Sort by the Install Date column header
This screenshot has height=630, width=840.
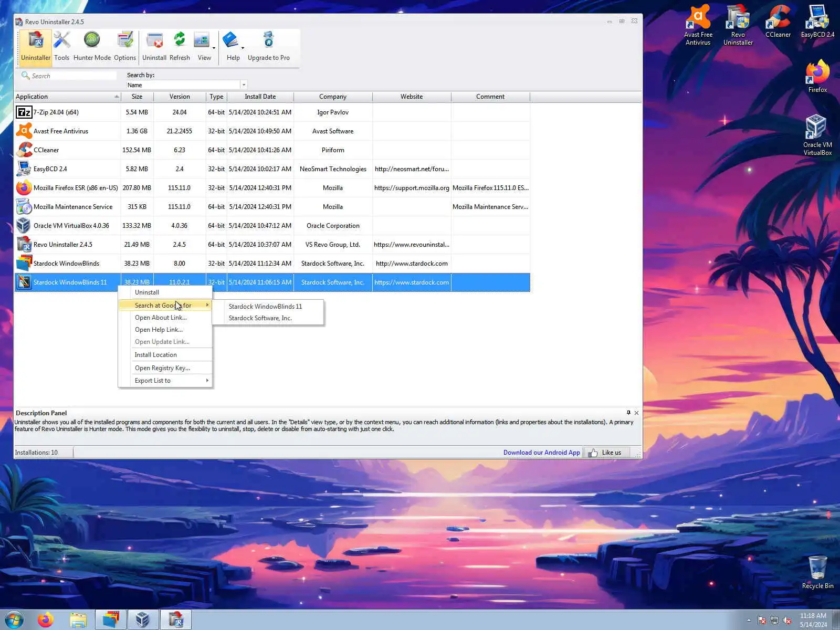260,97
